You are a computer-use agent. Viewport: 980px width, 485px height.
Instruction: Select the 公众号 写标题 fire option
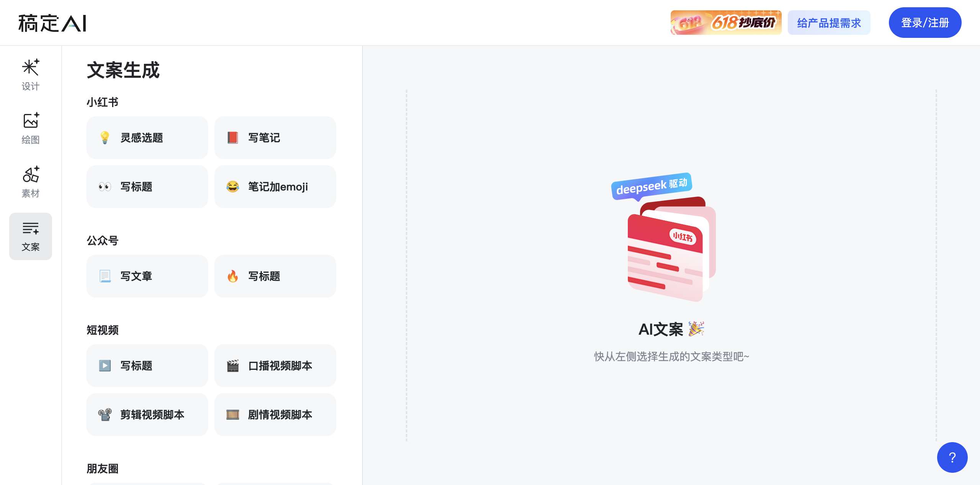pos(275,276)
